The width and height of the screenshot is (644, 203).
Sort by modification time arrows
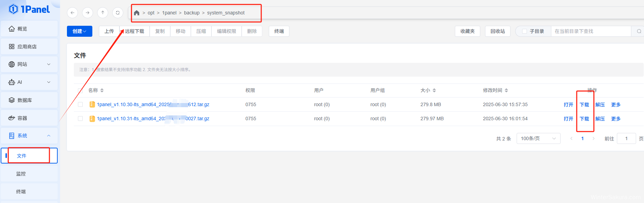(506, 90)
